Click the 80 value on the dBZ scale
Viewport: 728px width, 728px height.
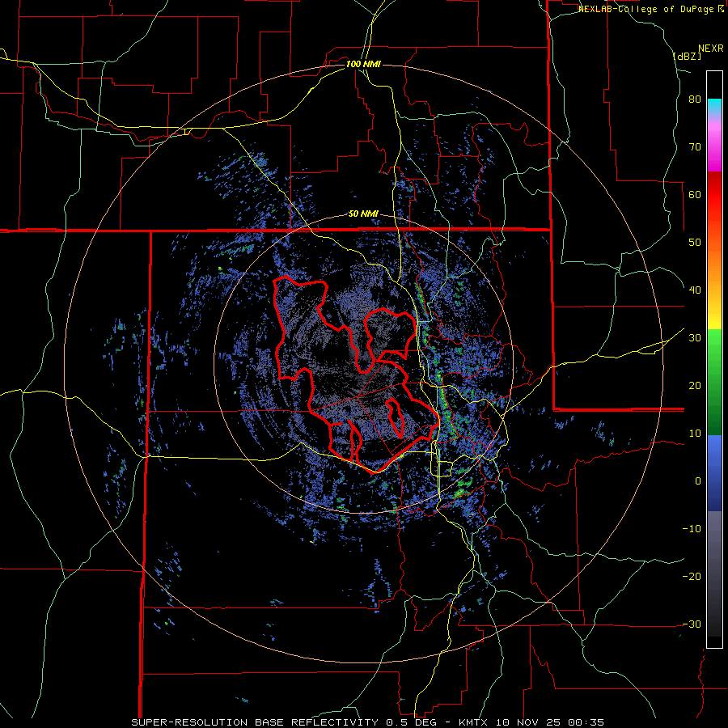pyautogui.click(x=695, y=99)
